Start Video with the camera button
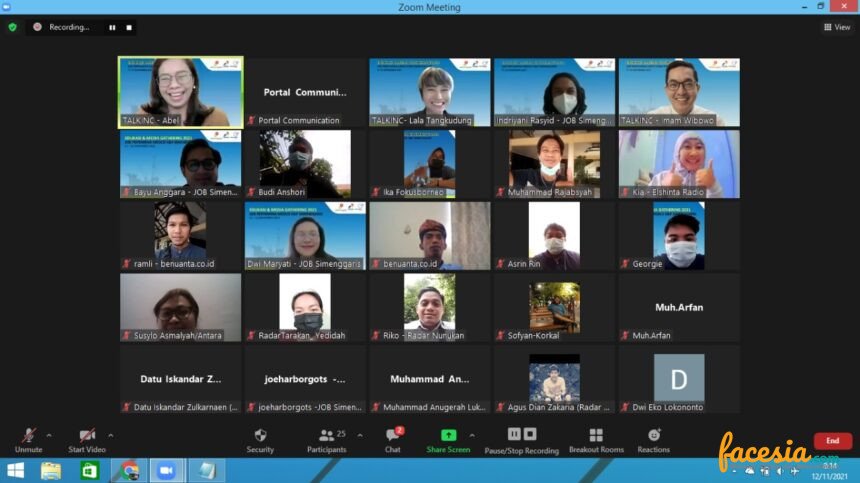Image resolution: width=860 pixels, height=483 pixels. [87, 438]
